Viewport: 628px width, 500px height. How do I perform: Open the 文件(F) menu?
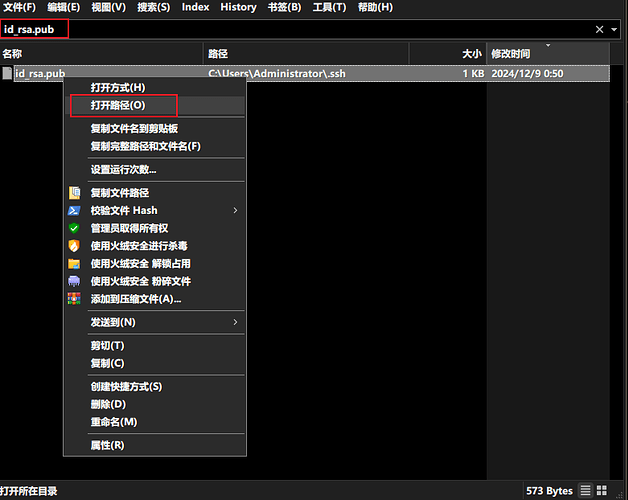(x=19, y=7)
